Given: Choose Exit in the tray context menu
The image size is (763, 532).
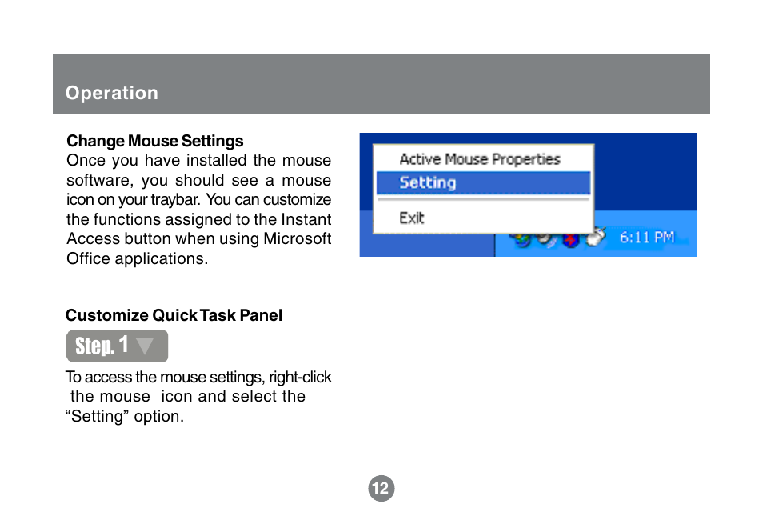Looking at the screenshot, I should tap(412, 218).
